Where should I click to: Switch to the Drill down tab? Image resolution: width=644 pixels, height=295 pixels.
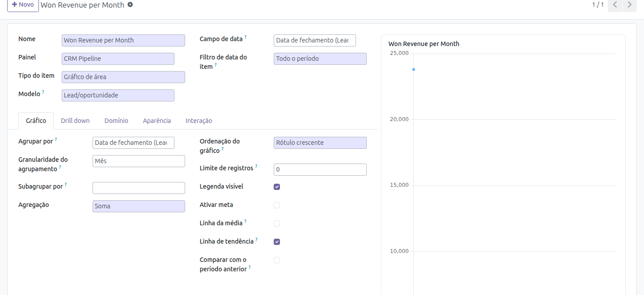75,121
